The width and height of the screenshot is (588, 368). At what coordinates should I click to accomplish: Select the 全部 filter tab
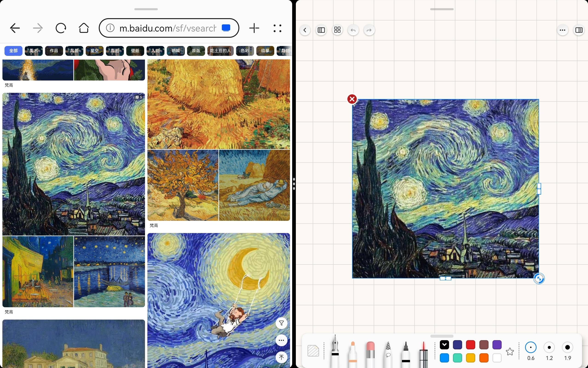[13, 51]
